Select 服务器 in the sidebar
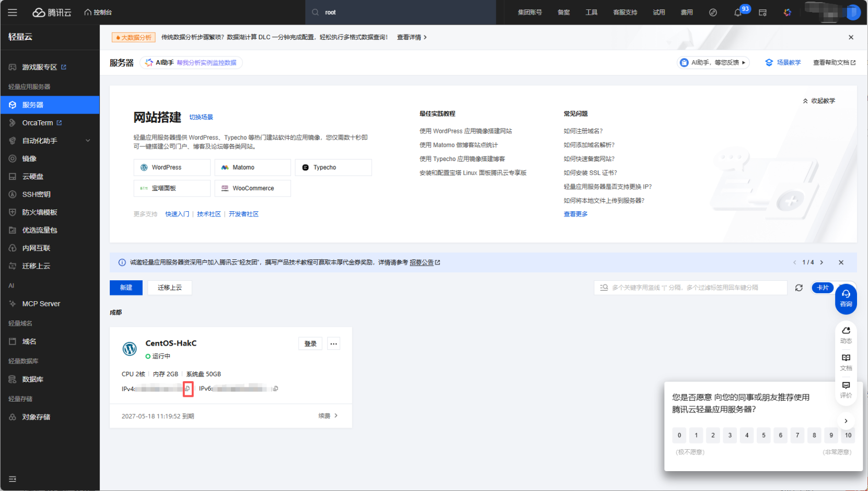This screenshot has height=491, width=868. [50, 105]
